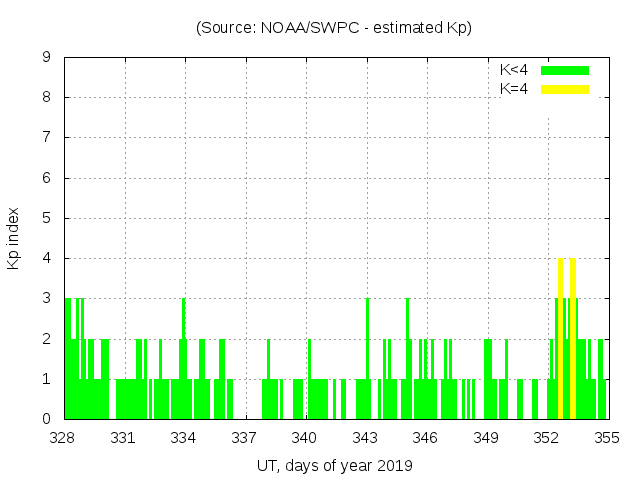Click the NOAA/SWPC source title text
This screenshot has width=640, height=480.
click(x=334, y=28)
